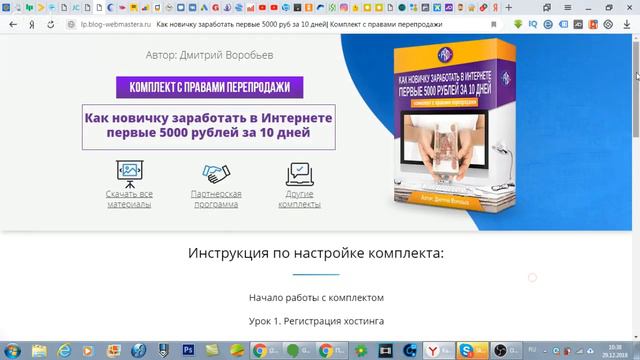Open the Другие комплекты link

click(x=300, y=199)
